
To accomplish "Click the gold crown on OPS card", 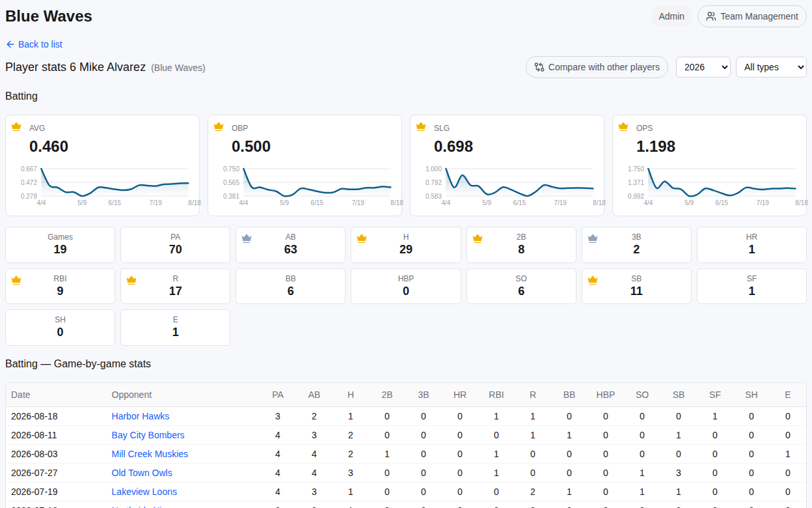I will point(623,126).
